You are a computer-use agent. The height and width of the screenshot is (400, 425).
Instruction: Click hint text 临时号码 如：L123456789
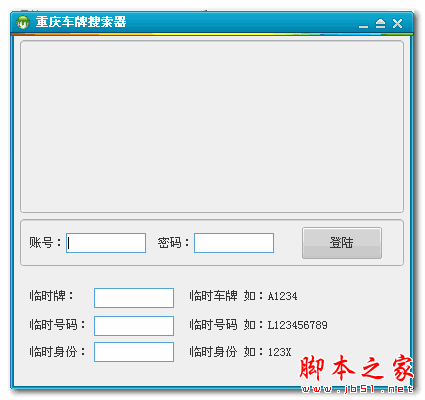click(x=258, y=325)
